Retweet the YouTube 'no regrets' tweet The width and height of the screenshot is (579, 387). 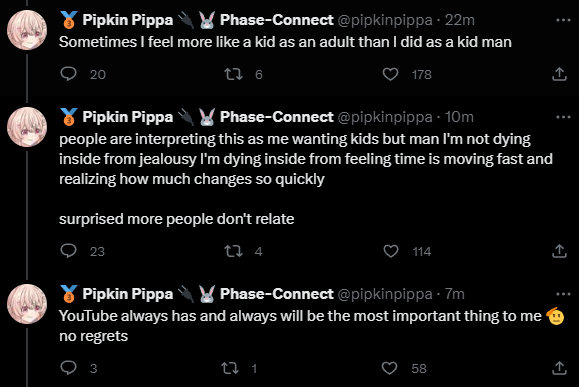click(x=230, y=368)
